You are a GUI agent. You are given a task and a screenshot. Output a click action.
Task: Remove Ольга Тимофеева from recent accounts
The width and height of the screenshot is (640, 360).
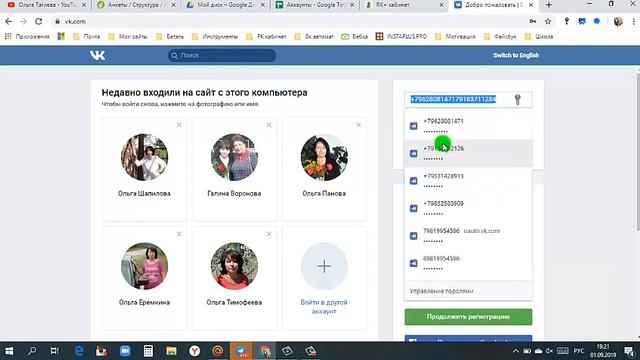click(269, 234)
